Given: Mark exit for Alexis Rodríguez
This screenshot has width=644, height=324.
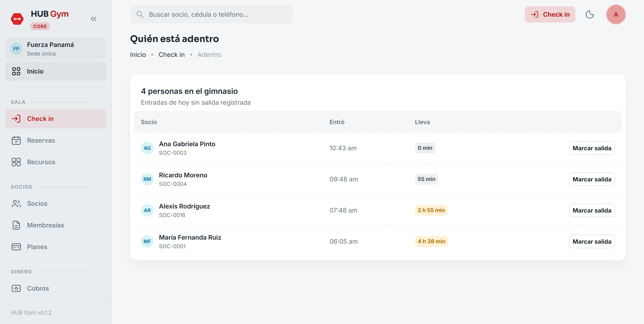Looking at the screenshot, I should point(592,210).
